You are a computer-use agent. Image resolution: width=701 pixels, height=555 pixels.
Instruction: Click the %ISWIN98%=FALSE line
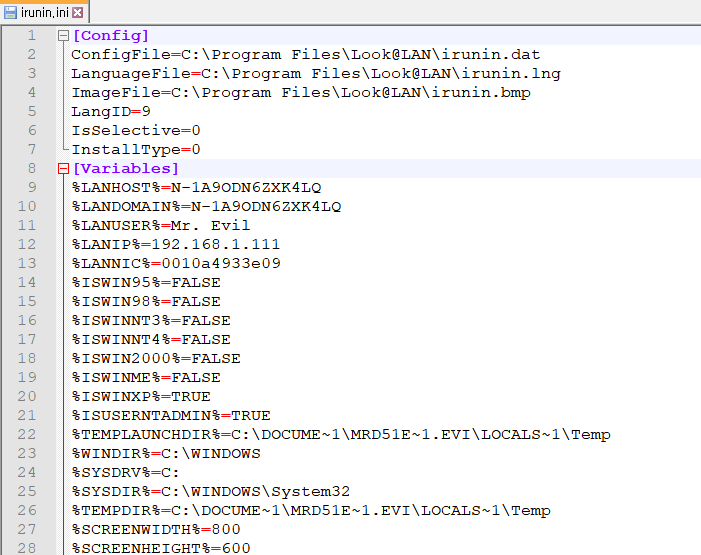[146, 301]
